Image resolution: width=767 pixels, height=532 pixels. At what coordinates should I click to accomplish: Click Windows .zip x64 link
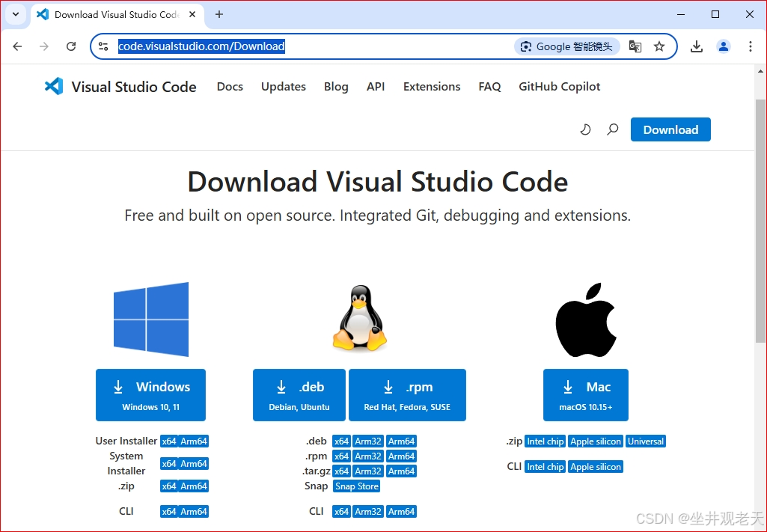coord(169,486)
